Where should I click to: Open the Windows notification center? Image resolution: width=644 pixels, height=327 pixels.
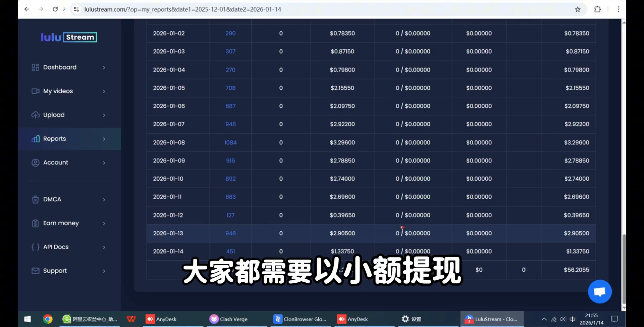[614, 319]
